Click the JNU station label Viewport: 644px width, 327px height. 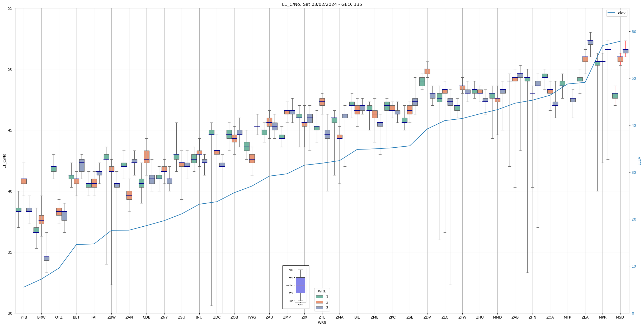click(199, 317)
